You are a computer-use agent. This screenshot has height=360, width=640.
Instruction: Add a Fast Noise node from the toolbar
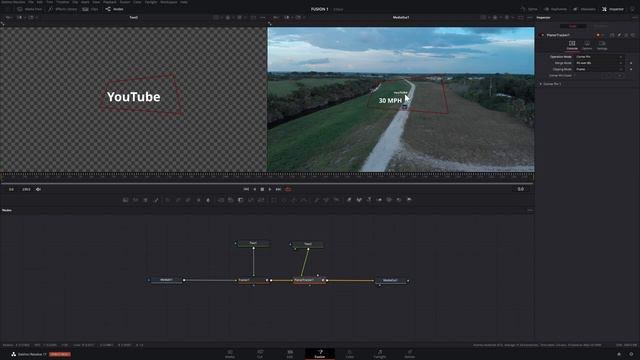(x=136, y=200)
